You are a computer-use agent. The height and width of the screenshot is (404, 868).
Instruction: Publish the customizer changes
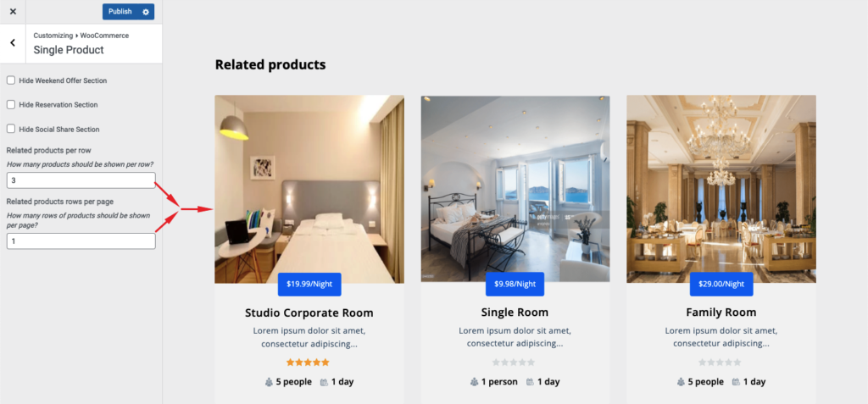point(120,12)
